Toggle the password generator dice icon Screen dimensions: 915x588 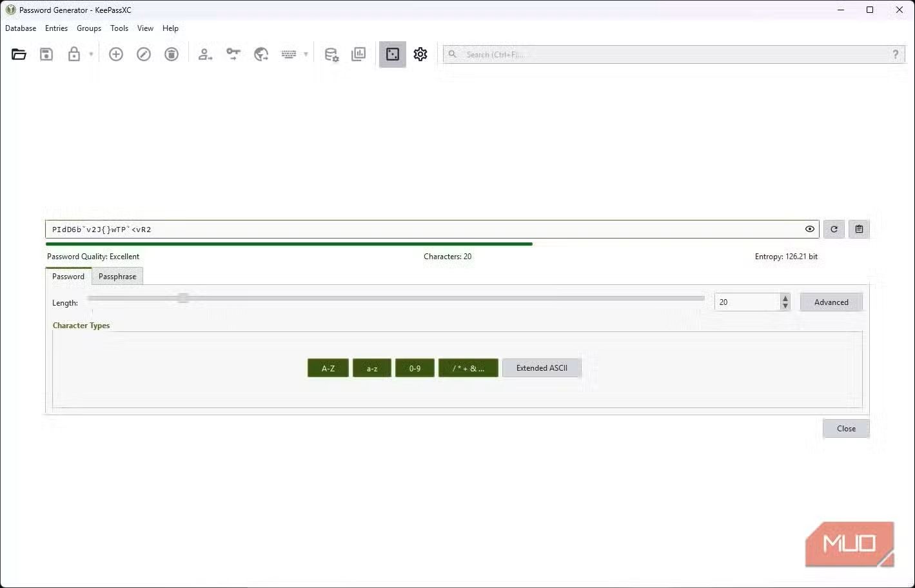pyautogui.click(x=393, y=55)
